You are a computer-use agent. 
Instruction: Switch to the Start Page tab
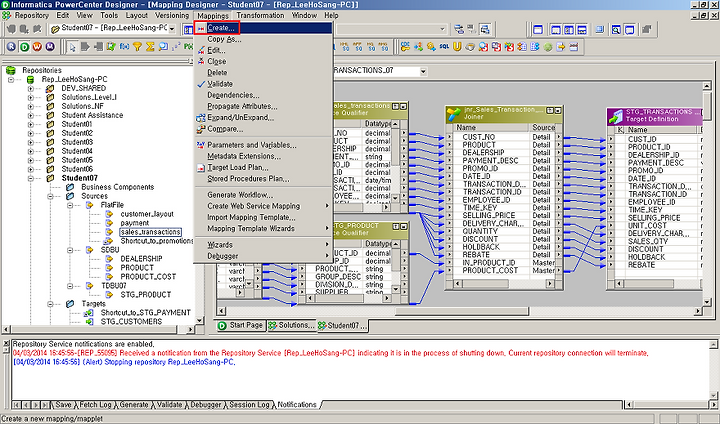click(241, 325)
